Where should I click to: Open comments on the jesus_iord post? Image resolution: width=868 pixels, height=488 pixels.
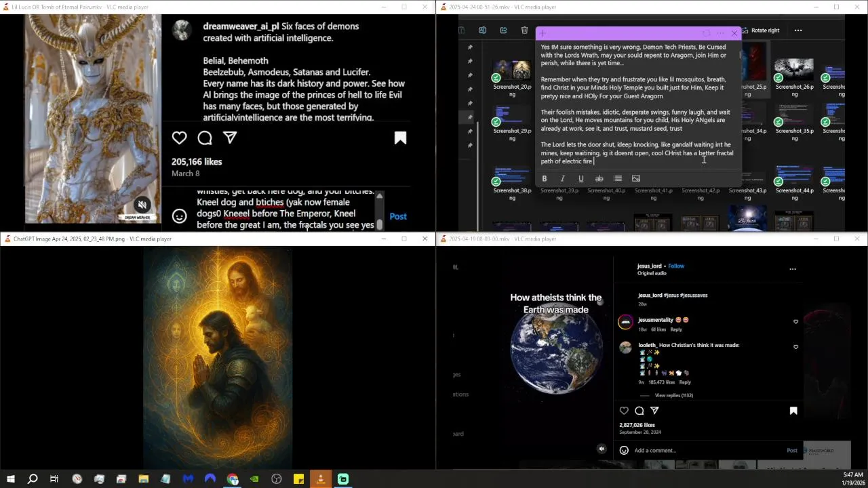tap(639, 411)
